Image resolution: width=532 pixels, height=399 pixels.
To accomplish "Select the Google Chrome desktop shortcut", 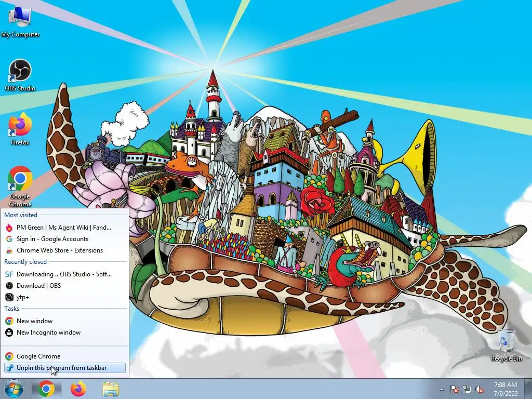I will point(20,187).
